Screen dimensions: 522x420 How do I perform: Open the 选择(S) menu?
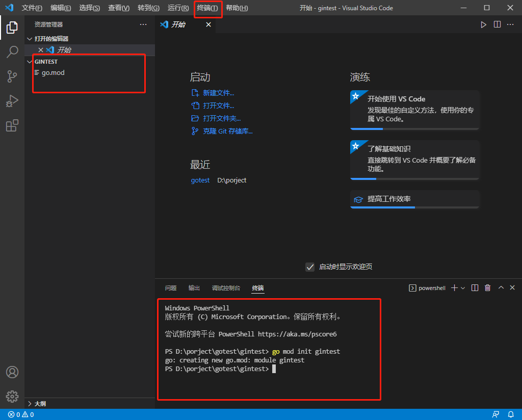click(x=90, y=8)
